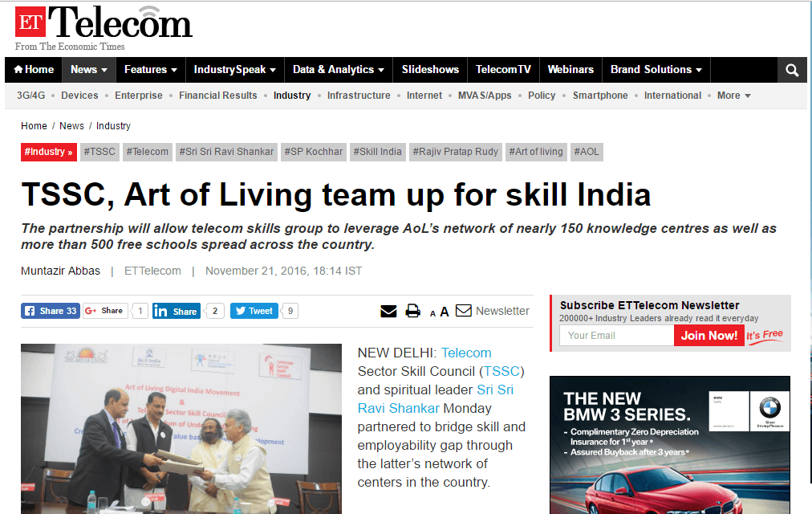
Task: Focus the Your Email input field
Action: [617, 336]
